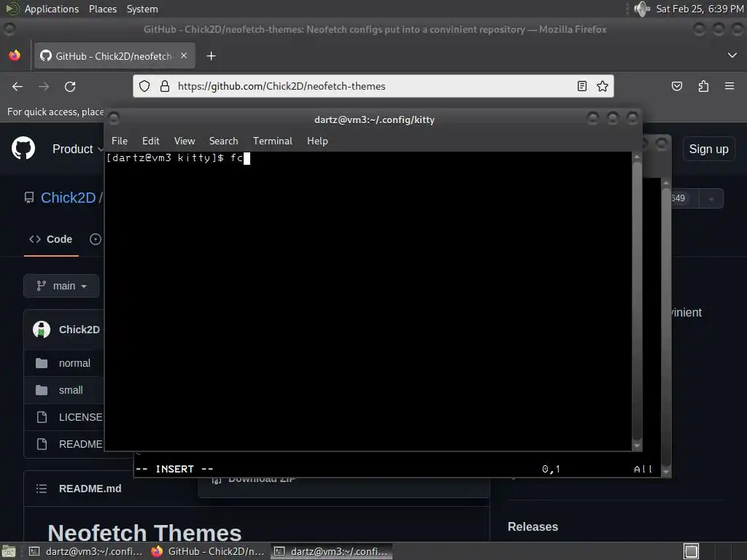Image resolution: width=747 pixels, height=560 pixels.
Task: Click the README.md heading
Action: pyautogui.click(x=90, y=489)
